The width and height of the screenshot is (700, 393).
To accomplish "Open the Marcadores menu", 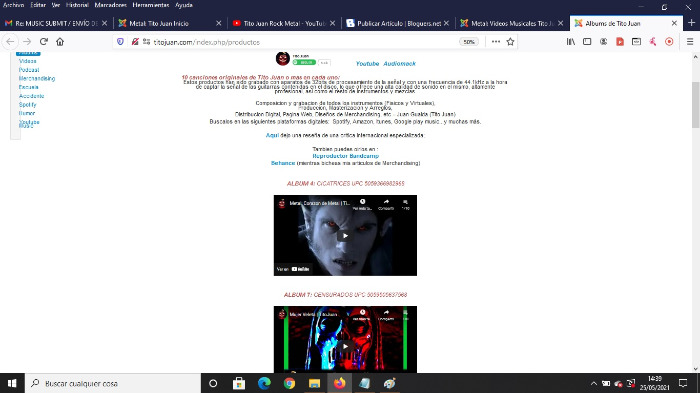I will (x=110, y=5).
